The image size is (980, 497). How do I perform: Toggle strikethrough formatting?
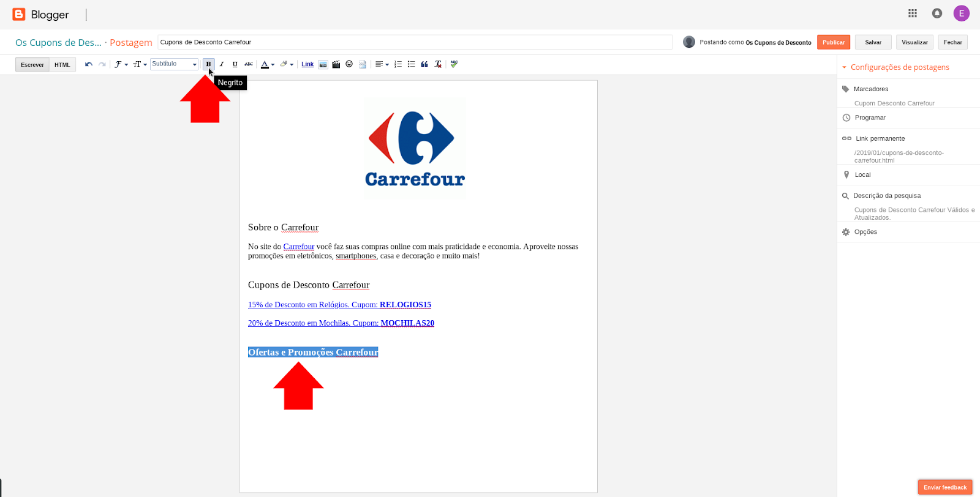tap(249, 64)
